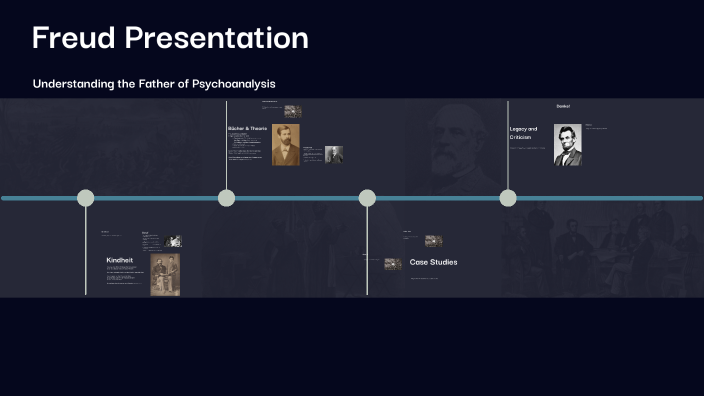This screenshot has width=704, height=396.
Task: Click the subtitle Understanding the Father of Psychoanalysis
Action: pos(154,84)
